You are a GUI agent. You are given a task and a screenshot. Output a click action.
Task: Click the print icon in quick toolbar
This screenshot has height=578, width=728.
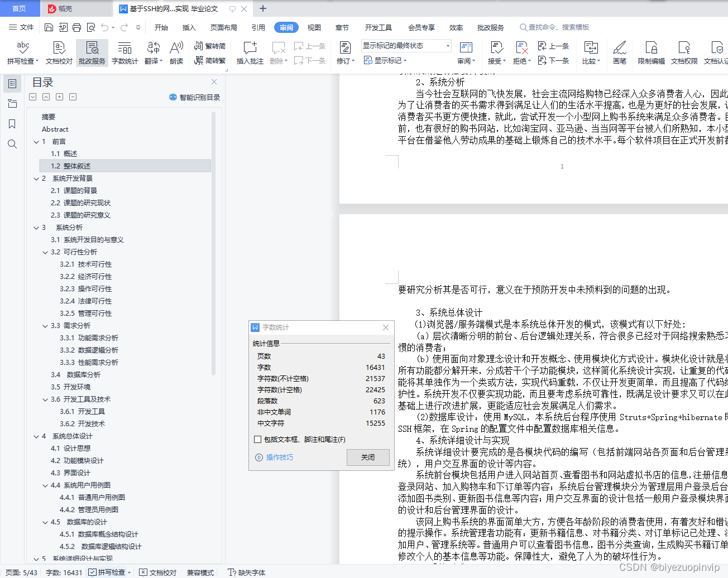pyautogui.click(x=76, y=27)
